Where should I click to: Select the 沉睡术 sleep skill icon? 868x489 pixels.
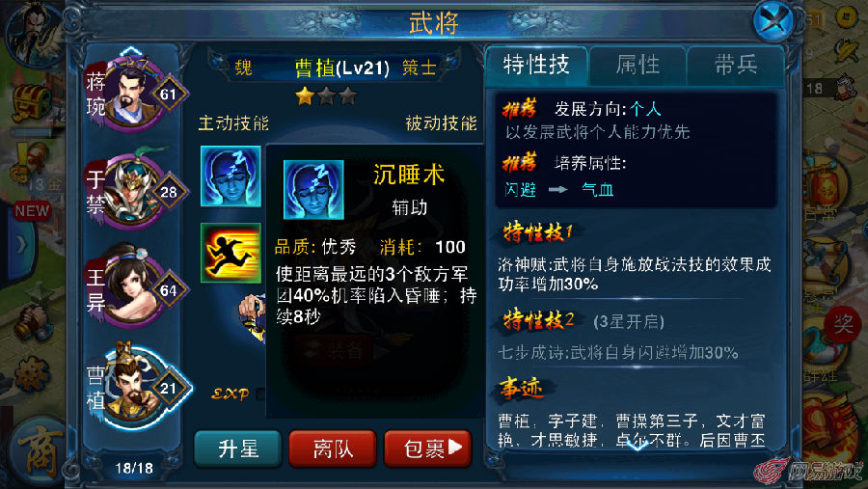[x=231, y=177]
